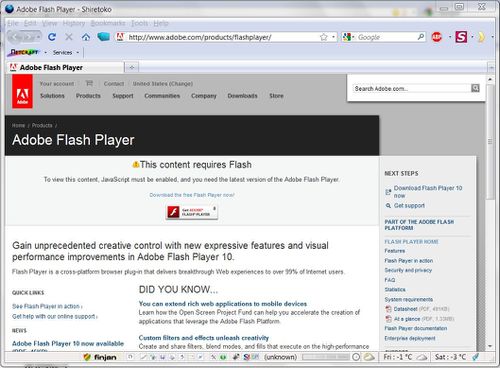Screen dimensions: 500x368
Task: Click the Get support link
Action: [409, 206]
